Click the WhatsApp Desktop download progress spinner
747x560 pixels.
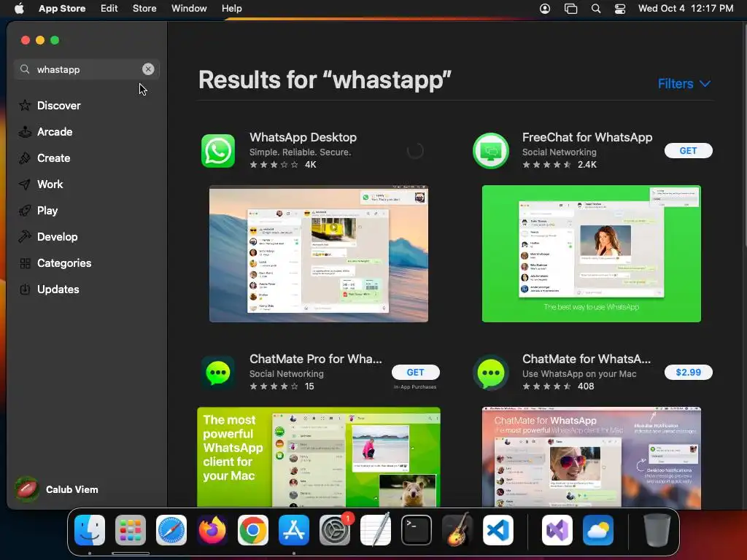[415, 151]
